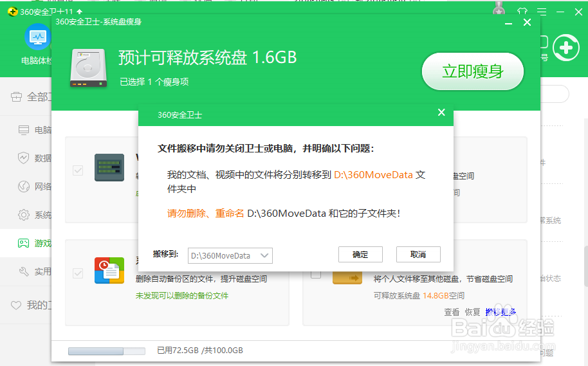Confirm the file move with 确定

click(x=360, y=255)
